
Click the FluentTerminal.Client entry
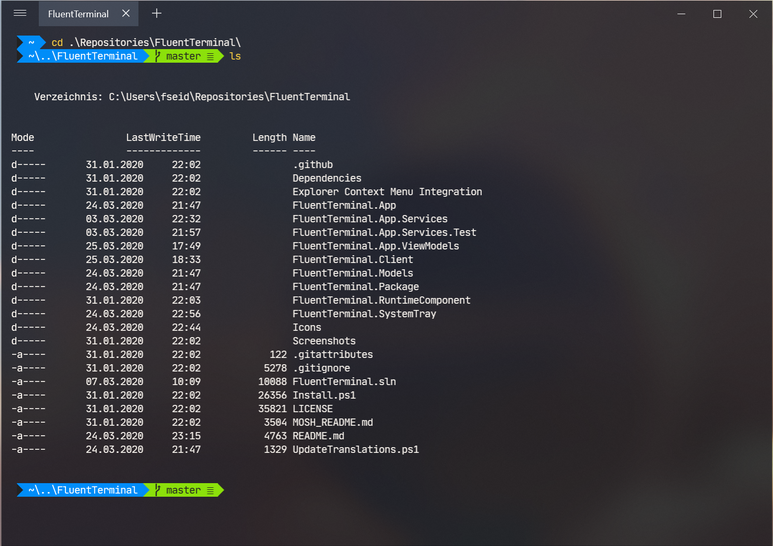tap(352, 259)
